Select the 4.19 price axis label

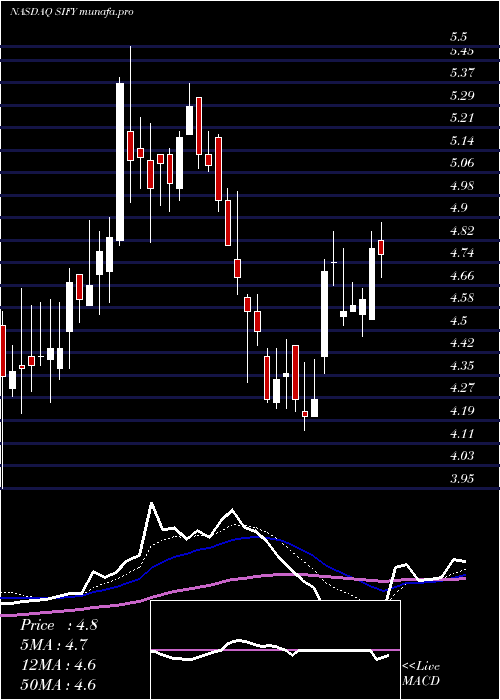pos(462,410)
